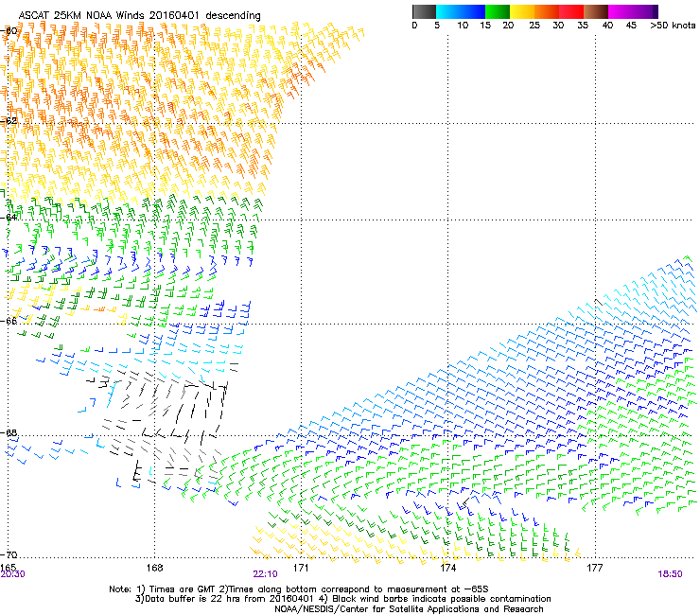Click the purple "22:10" time label
Viewport: 700px width, 615px height.
tap(265, 574)
